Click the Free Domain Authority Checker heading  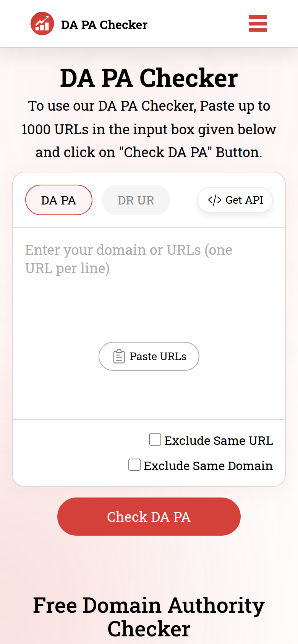pos(149,617)
